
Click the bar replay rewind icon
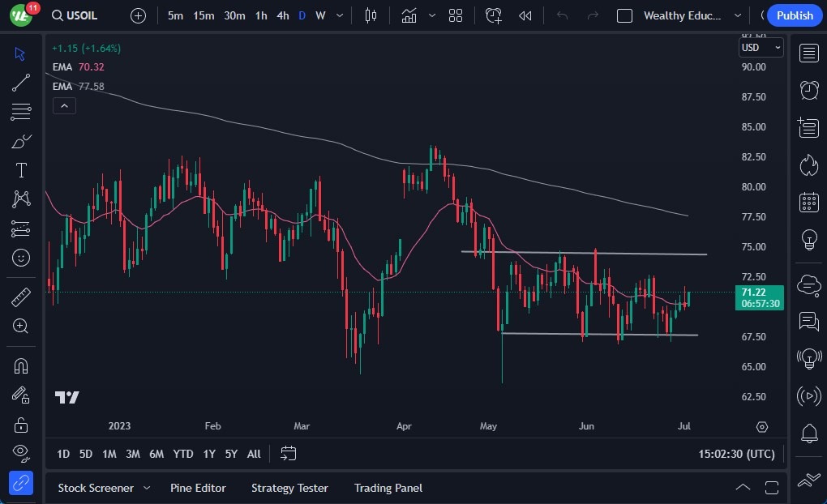pos(525,15)
